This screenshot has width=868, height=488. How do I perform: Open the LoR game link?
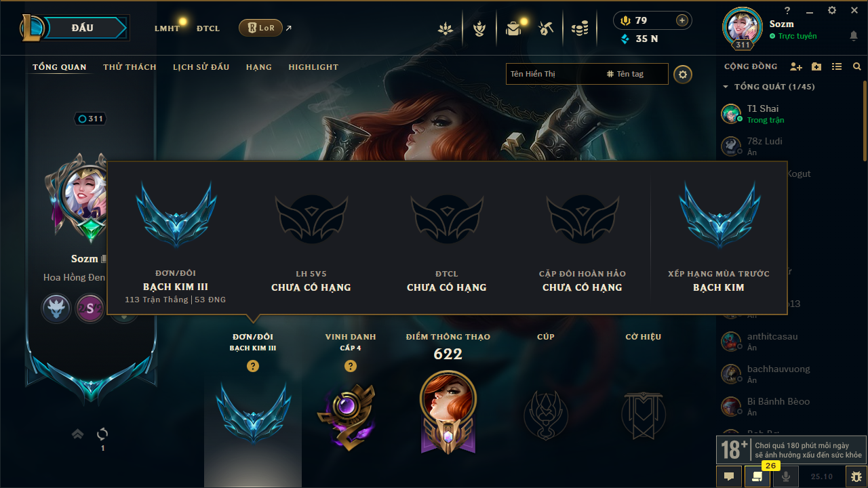(x=261, y=28)
